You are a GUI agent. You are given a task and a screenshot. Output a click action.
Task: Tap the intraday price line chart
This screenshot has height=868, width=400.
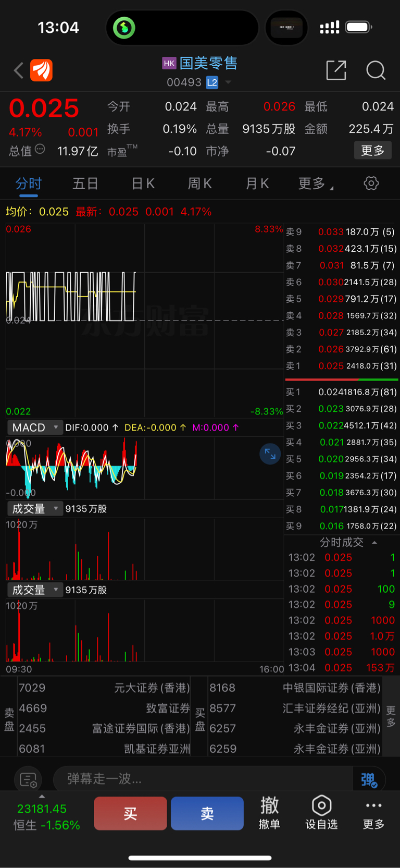(144, 320)
